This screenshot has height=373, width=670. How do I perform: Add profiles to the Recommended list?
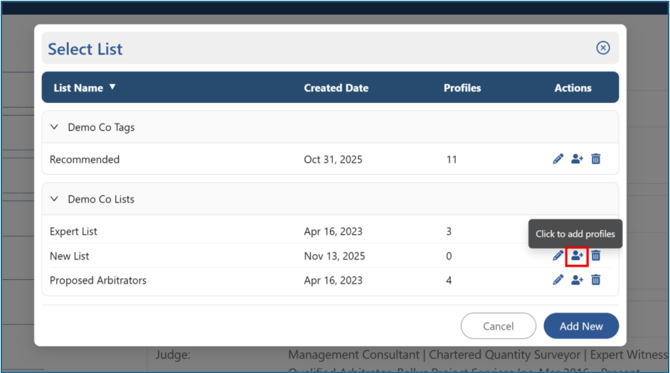(577, 159)
